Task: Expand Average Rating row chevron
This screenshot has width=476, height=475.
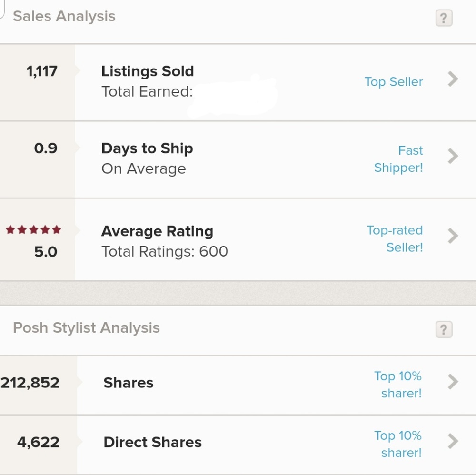Action: (453, 235)
